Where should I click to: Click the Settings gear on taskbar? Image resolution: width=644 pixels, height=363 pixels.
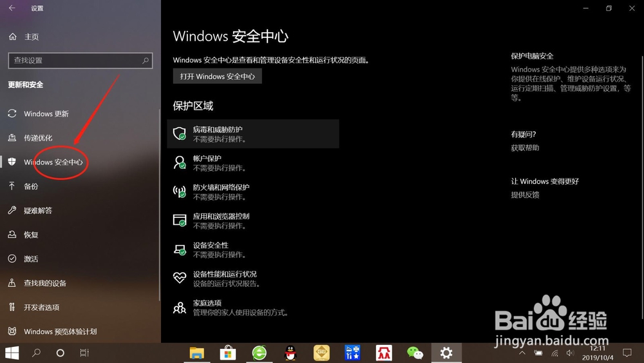point(446,353)
